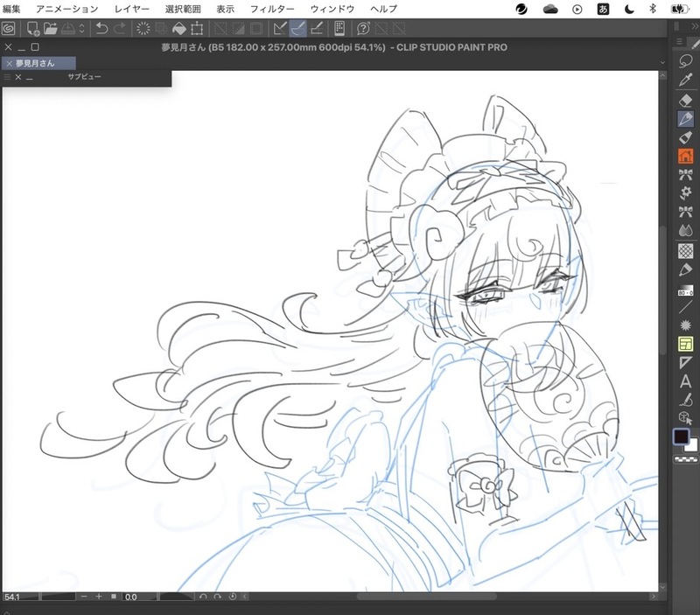Image resolution: width=700 pixels, height=615 pixels.
Task: Open file with folder icon
Action: [51, 29]
